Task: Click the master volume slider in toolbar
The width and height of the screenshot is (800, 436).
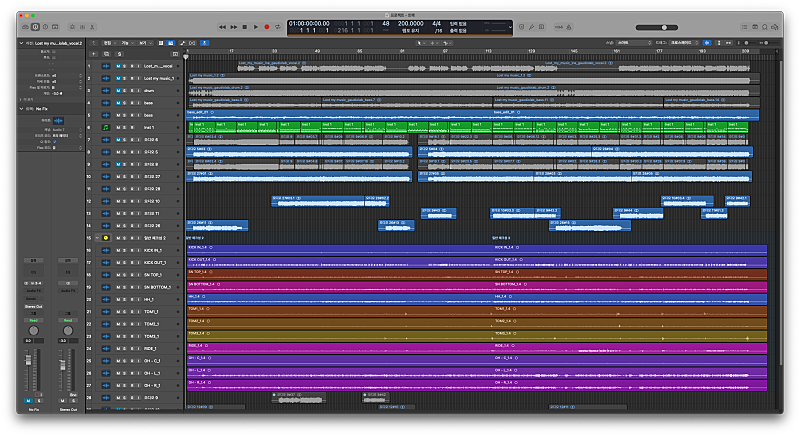Action: click(x=665, y=27)
